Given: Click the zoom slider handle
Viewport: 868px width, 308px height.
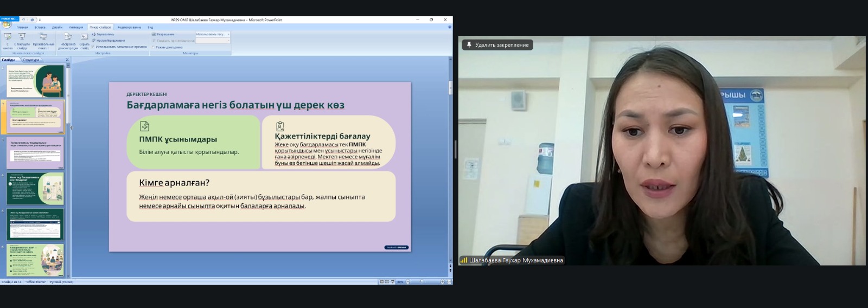Looking at the screenshot, I should pyautogui.click(x=422, y=281).
